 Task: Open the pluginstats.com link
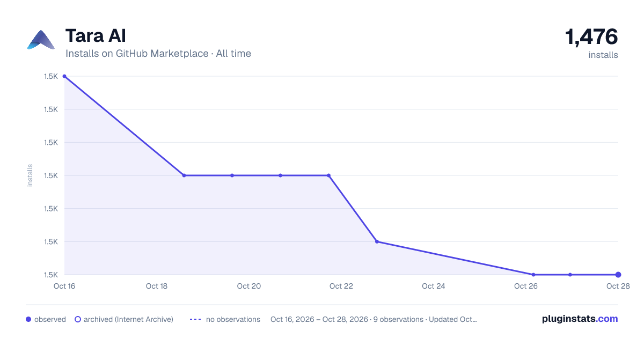point(580,319)
